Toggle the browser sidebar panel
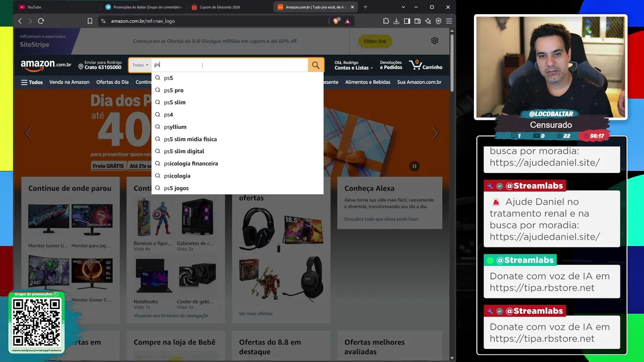The width and height of the screenshot is (644, 362). tap(407, 21)
